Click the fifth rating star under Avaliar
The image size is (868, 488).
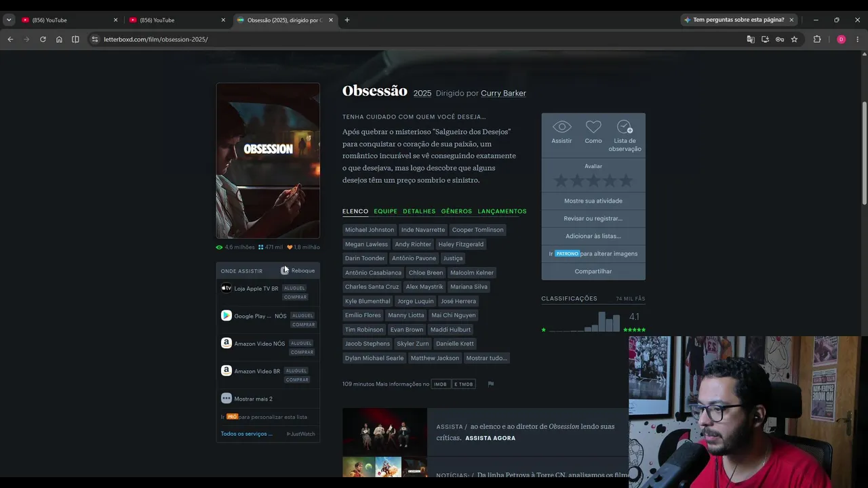626,181
